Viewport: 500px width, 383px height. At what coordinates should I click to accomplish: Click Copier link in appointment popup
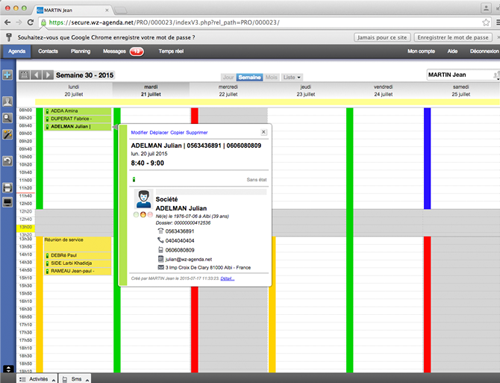pos(177,132)
